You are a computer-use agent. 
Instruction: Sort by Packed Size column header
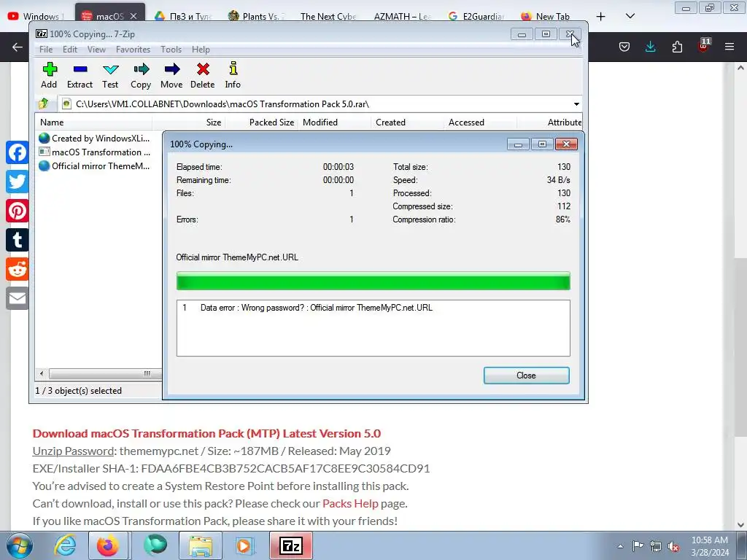click(x=261, y=122)
